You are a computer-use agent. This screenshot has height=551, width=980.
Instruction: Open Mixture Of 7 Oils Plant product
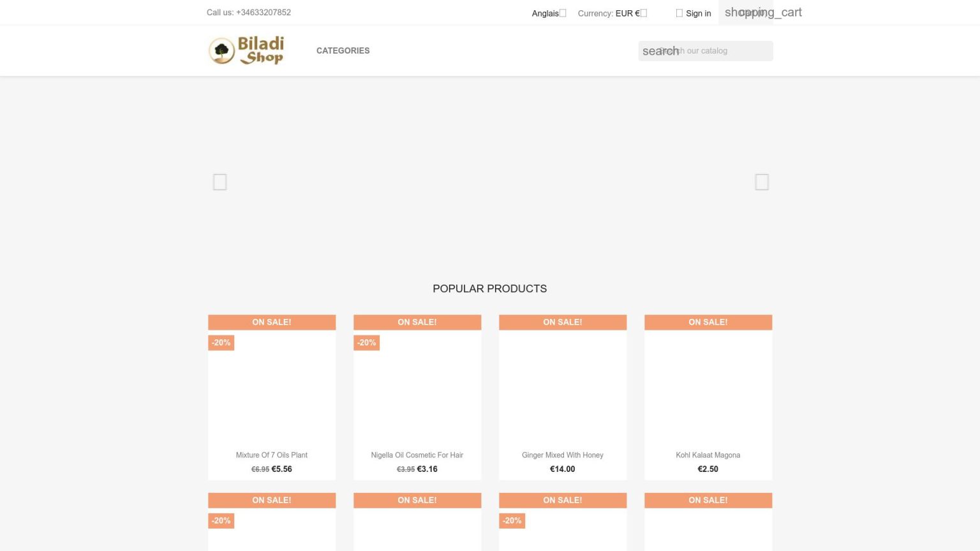click(x=272, y=455)
